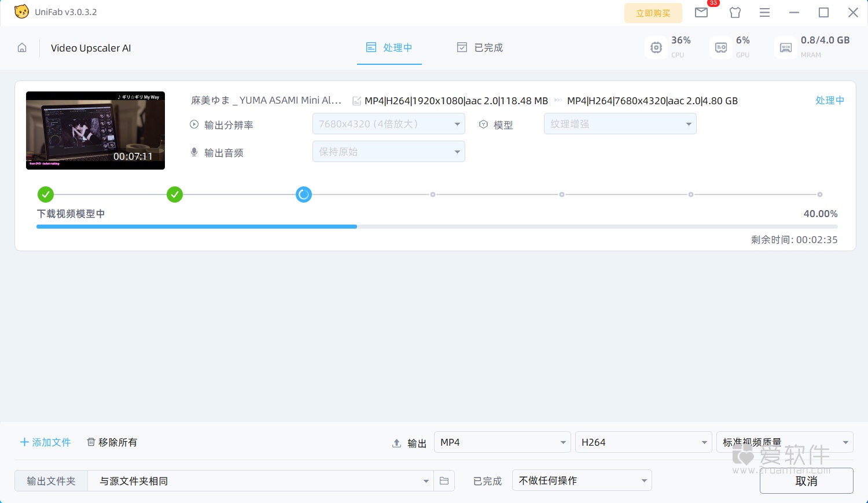Switch to the 已完成 completed tab
This screenshot has width=868, height=503.
point(479,47)
